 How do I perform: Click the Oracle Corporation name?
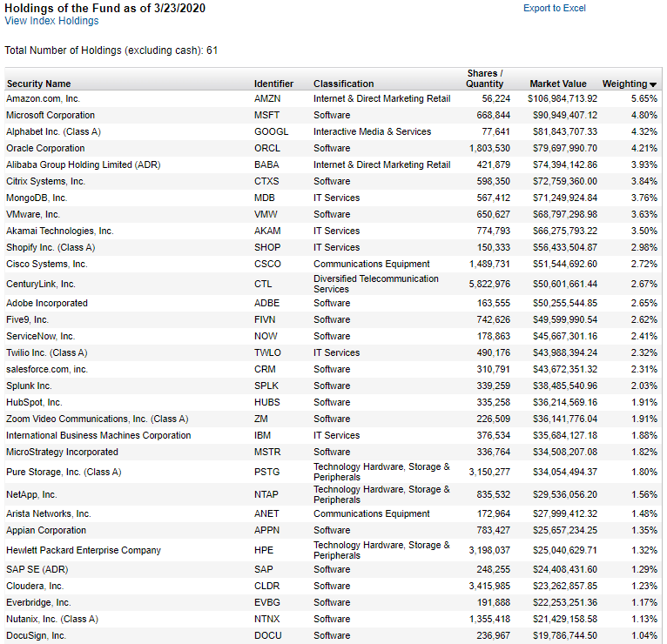(45, 148)
